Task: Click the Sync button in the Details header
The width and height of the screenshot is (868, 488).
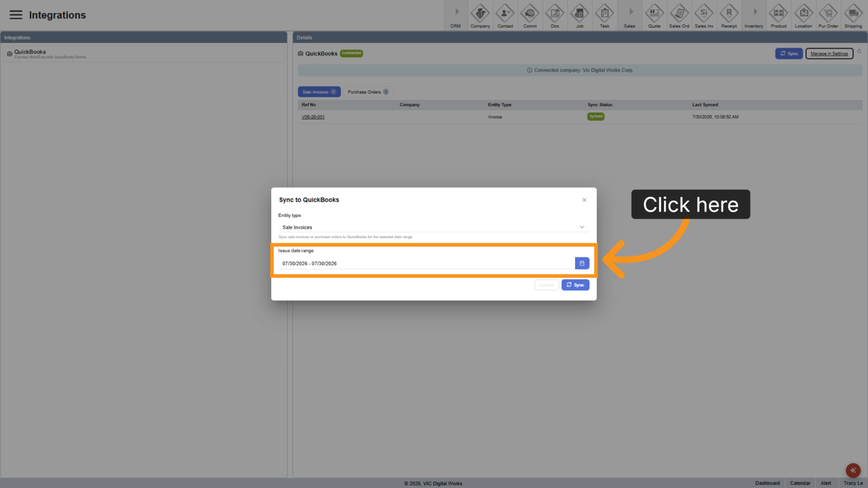Action: click(x=789, y=54)
